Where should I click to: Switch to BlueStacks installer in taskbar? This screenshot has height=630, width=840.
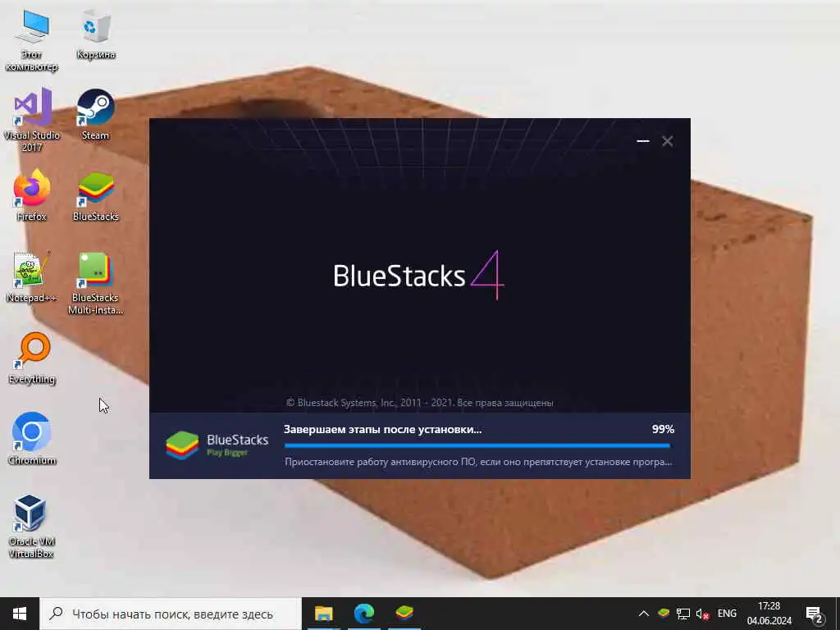pos(404,614)
